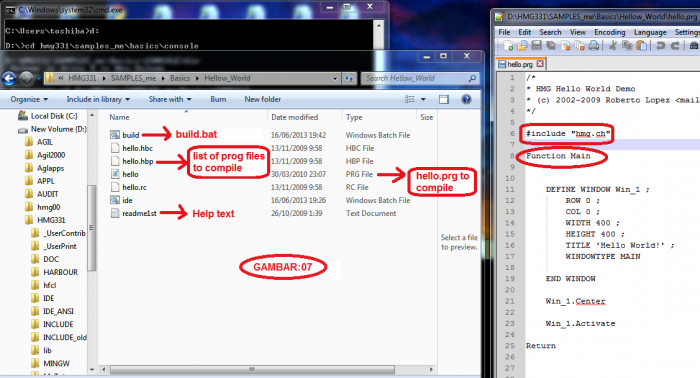Click the Open file icon in Notepad++ toolbar
700x378 pixels.
(x=522, y=46)
